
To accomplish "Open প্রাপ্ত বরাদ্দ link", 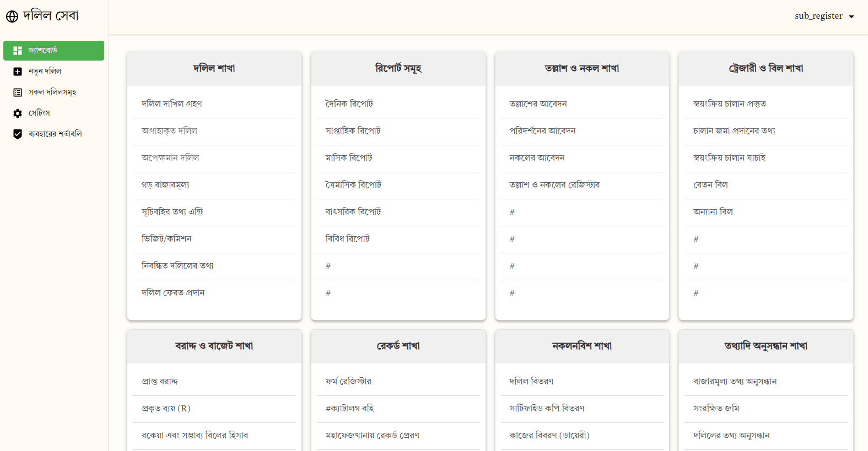I will tap(160, 382).
